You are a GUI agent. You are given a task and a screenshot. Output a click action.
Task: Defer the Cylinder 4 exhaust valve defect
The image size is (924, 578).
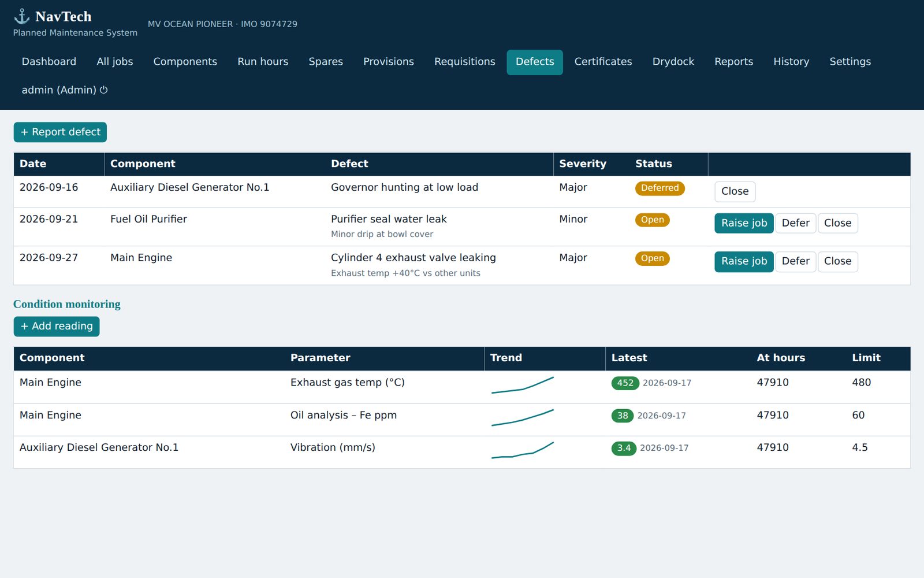point(796,261)
